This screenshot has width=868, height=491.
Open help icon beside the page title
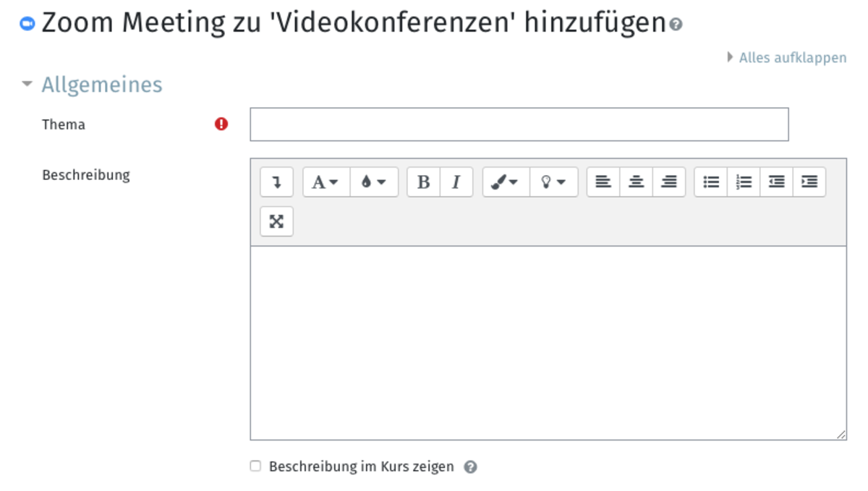(x=676, y=25)
